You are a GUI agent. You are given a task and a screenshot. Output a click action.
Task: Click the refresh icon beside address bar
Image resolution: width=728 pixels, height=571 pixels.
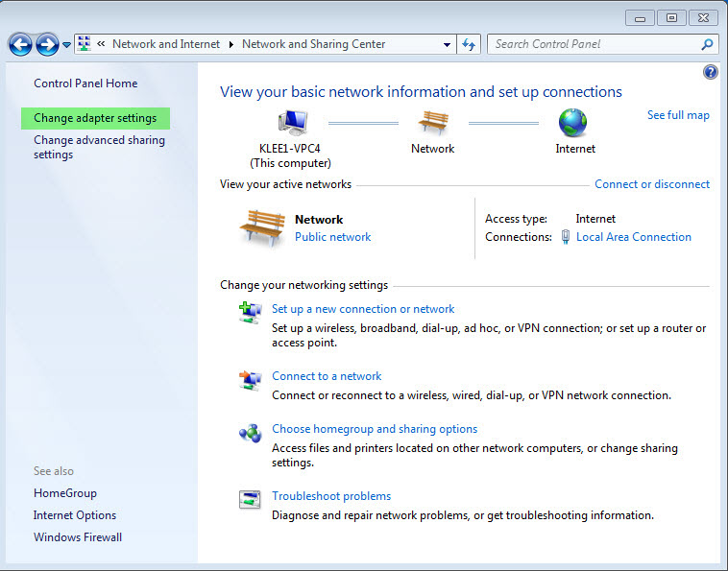click(x=469, y=44)
